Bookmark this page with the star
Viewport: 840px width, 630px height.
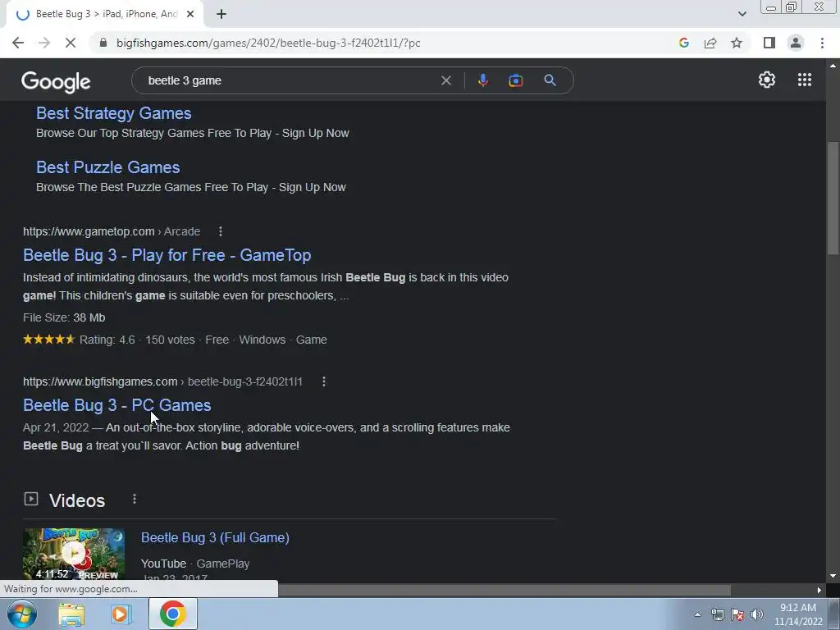737,43
